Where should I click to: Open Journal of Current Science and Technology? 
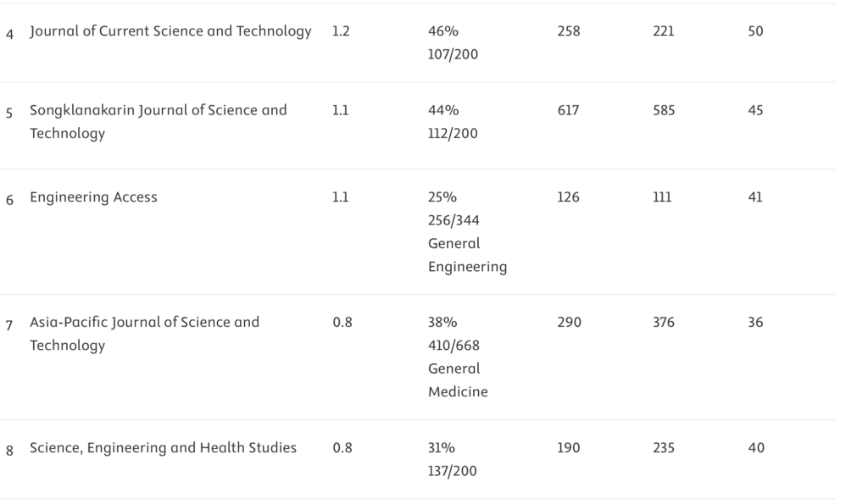170,31
